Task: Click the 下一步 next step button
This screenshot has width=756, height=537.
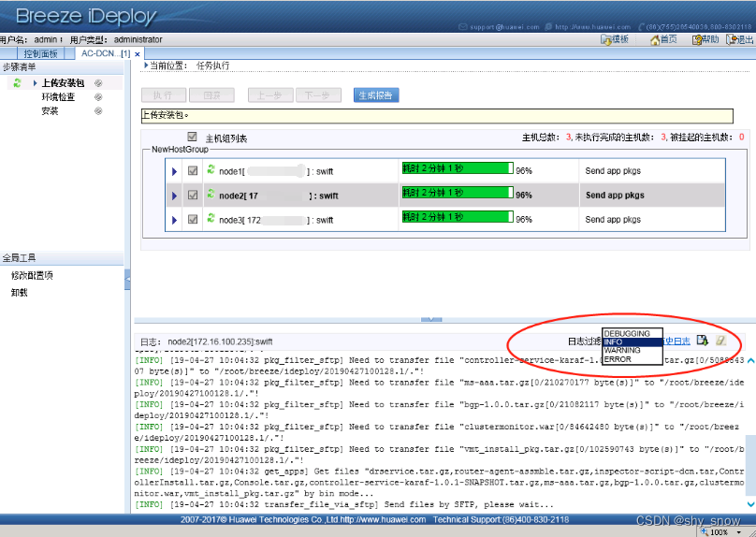Action: coord(318,95)
